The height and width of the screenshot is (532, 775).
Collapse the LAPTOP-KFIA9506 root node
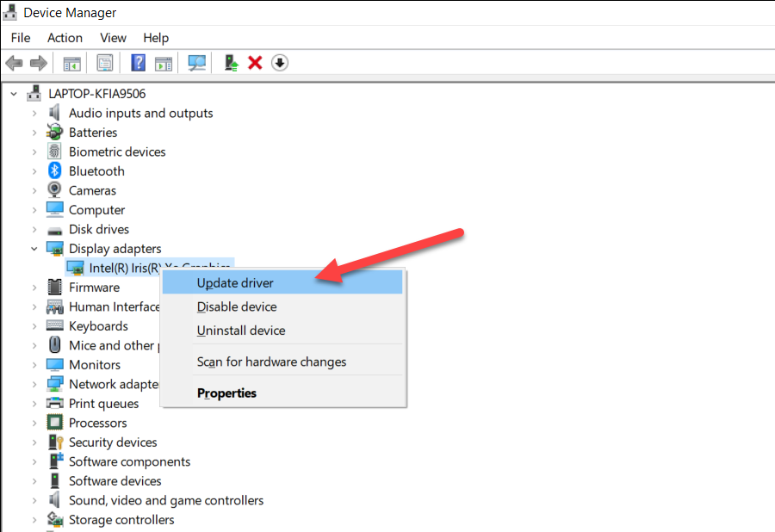pos(14,93)
